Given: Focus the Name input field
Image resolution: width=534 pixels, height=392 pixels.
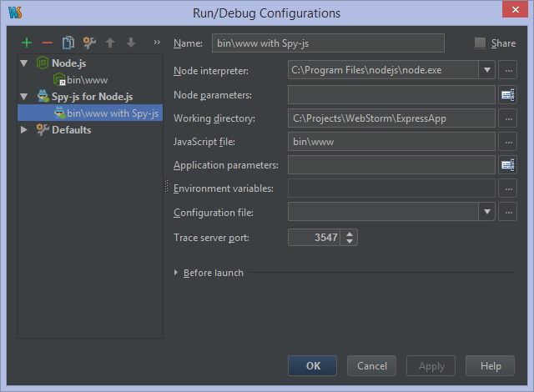Looking at the screenshot, I should (x=328, y=43).
